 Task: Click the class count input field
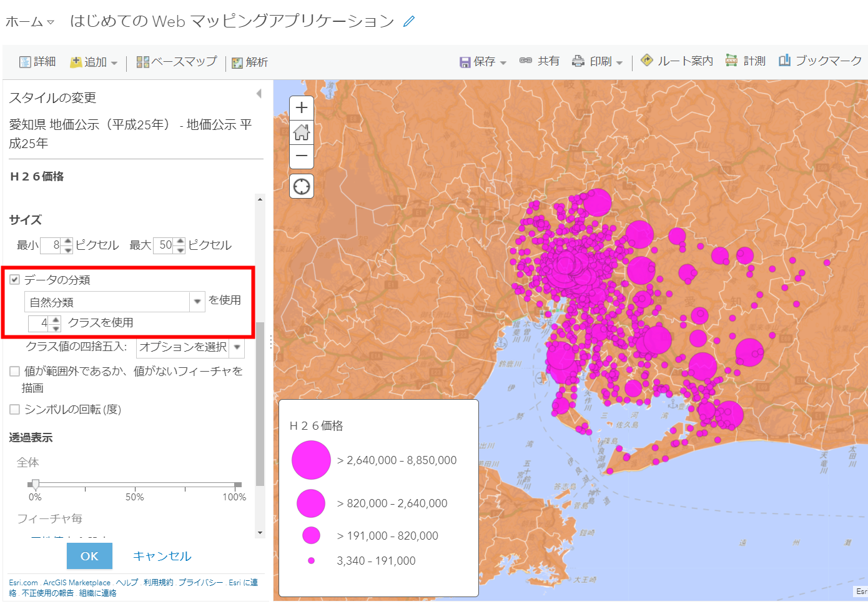coord(39,323)
